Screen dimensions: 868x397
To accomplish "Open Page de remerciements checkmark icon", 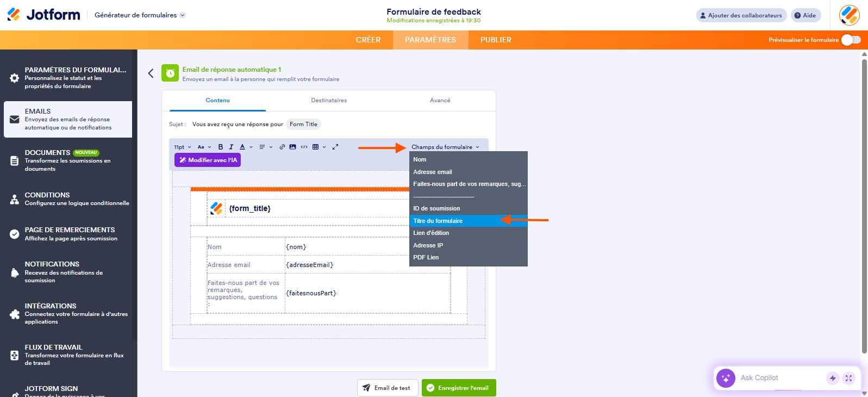I will 15,234.
